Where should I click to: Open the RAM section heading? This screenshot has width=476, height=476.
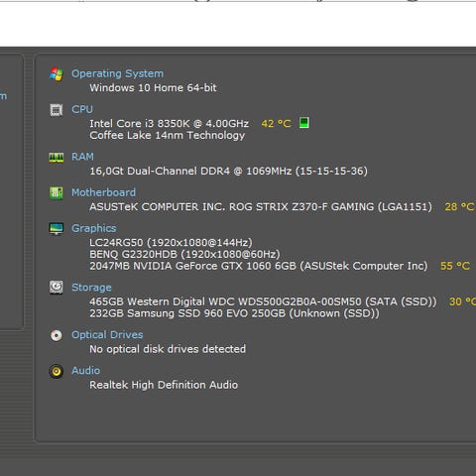pos(82,157)
